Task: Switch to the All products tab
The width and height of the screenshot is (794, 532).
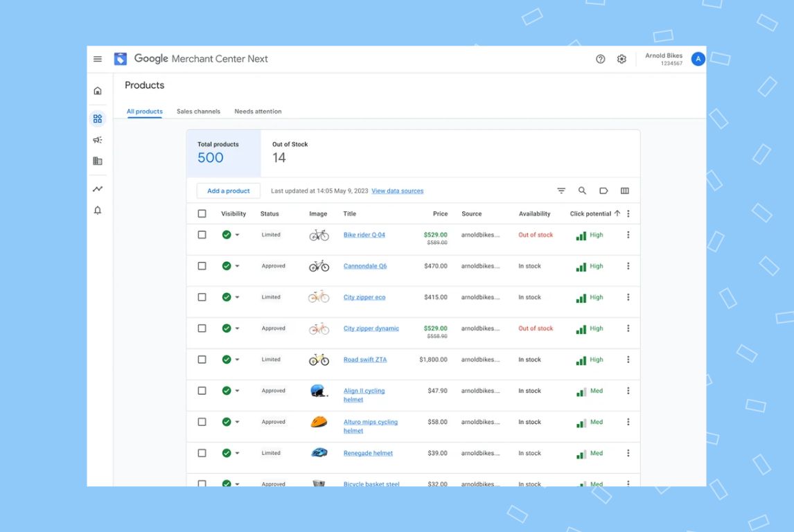Action: click(144, 112)
